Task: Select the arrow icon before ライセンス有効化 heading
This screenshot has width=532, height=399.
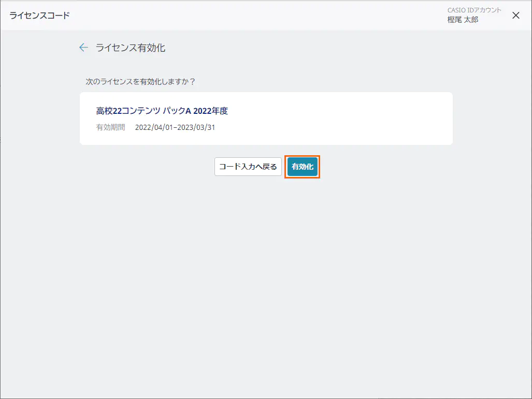Action: click(83, 47)
